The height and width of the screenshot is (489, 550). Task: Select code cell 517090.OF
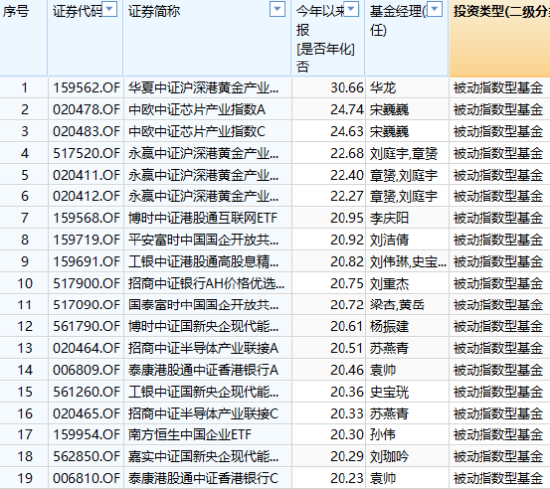[x=86, y=305]
